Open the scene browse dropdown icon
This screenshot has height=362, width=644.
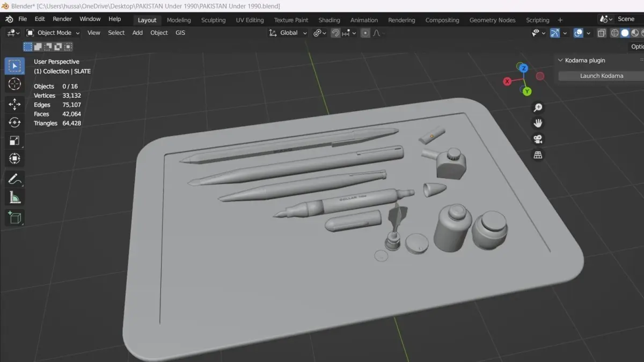(607, 19)
